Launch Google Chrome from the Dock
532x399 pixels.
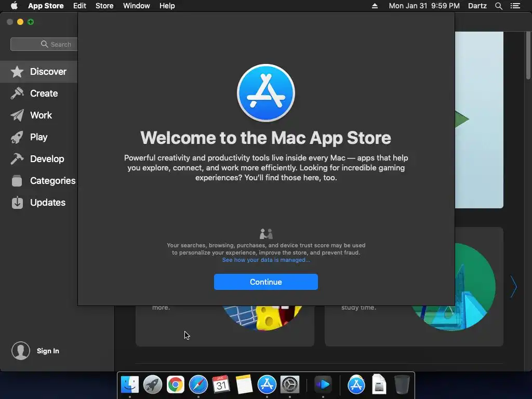(x=176, y=384)
